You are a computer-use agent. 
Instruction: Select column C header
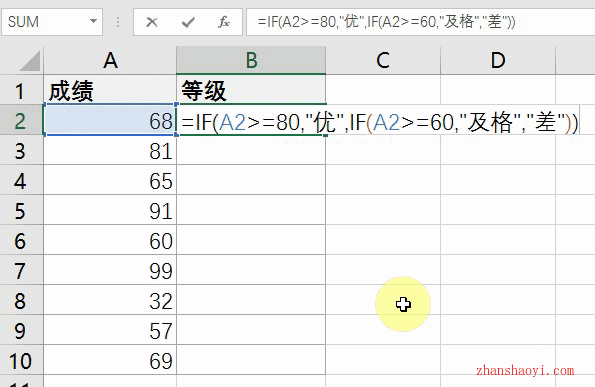[x=383, y=60]
